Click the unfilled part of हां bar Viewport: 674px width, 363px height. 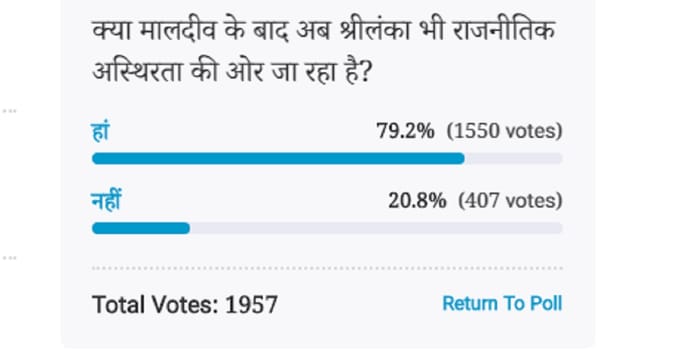tap(514, 158)
